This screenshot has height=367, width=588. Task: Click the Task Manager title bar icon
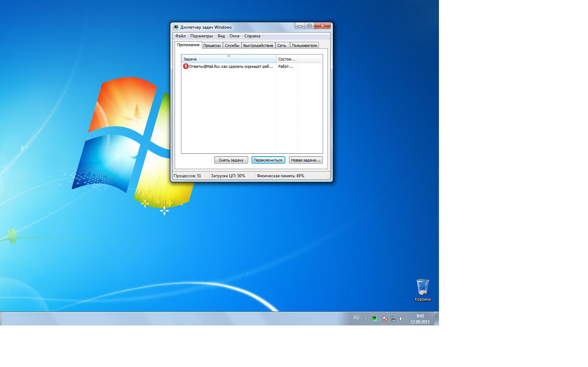(x=176, y=27)
